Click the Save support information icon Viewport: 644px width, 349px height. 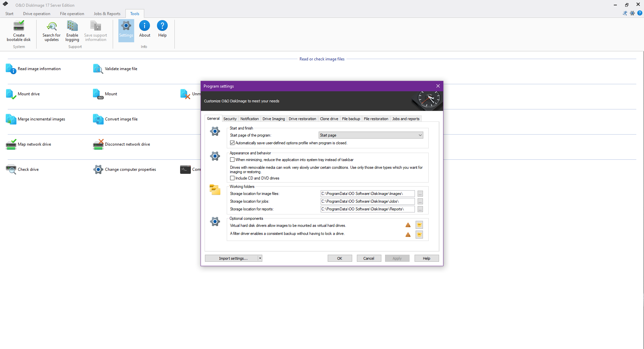pos(96,26)
